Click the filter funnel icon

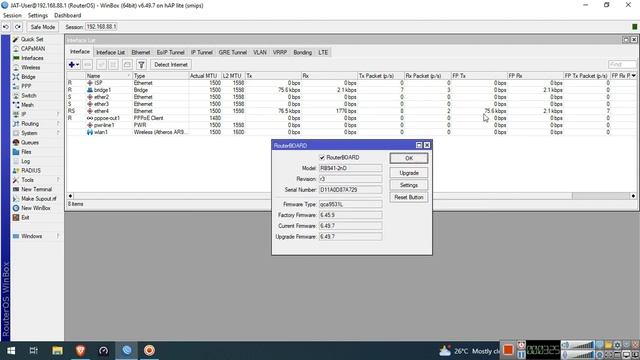tap(141, 64)
